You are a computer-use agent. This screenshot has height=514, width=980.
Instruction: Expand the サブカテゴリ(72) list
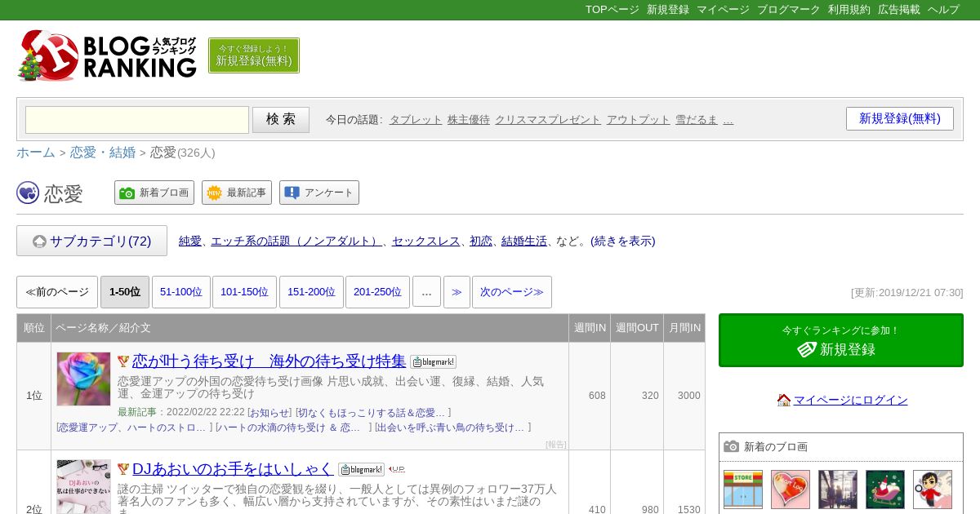[91, 241]
